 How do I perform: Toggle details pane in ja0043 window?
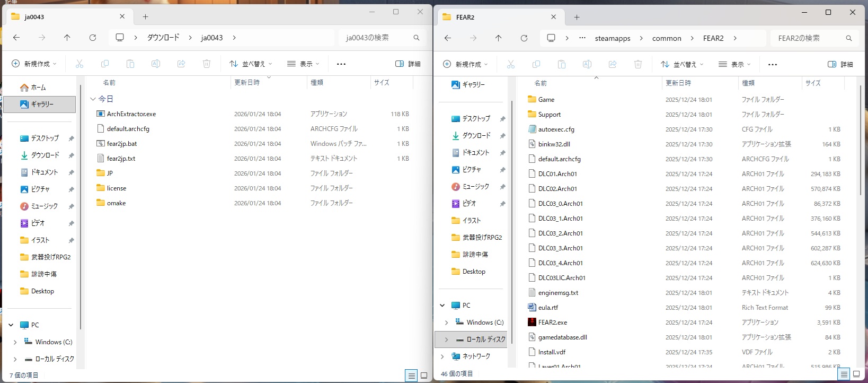tap(408, 64)
